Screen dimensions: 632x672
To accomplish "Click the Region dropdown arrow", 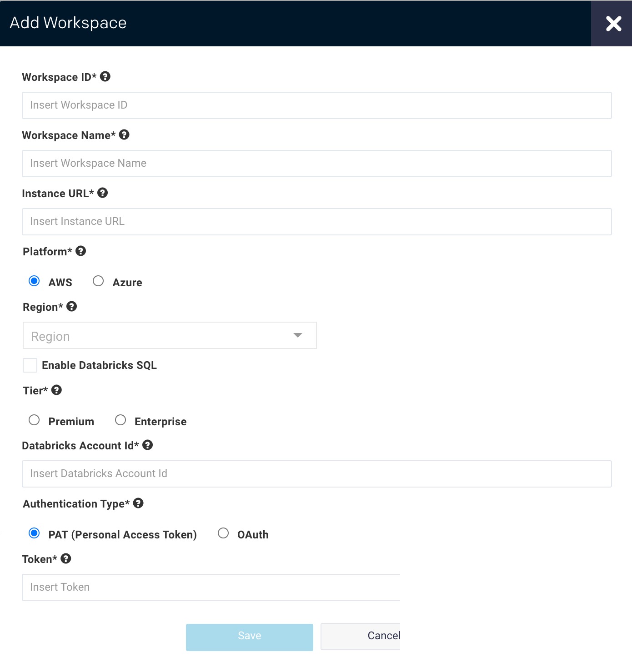I will coord(298,335).
